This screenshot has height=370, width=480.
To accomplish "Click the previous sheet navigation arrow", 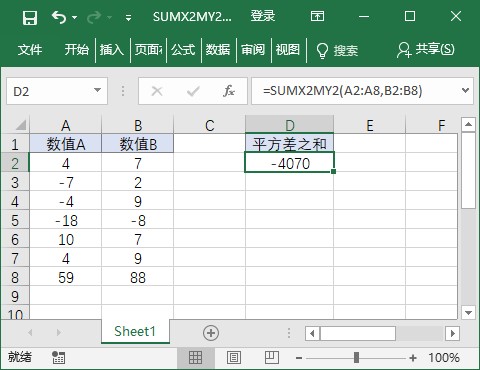I will [30, 332].
